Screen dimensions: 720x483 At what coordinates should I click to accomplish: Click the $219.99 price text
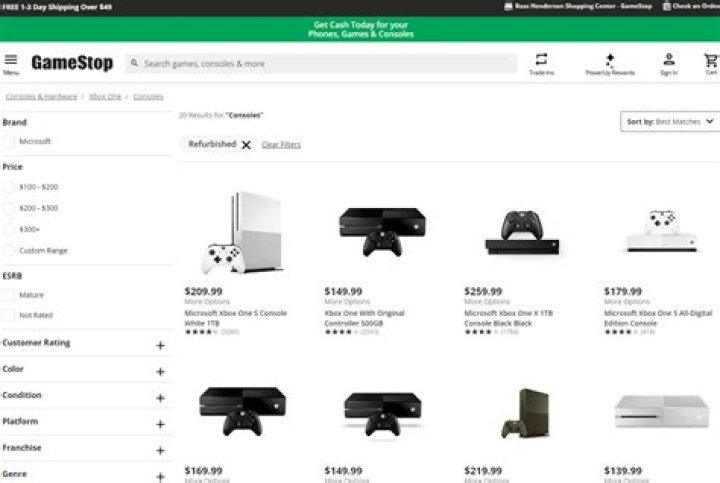(483, 471)
